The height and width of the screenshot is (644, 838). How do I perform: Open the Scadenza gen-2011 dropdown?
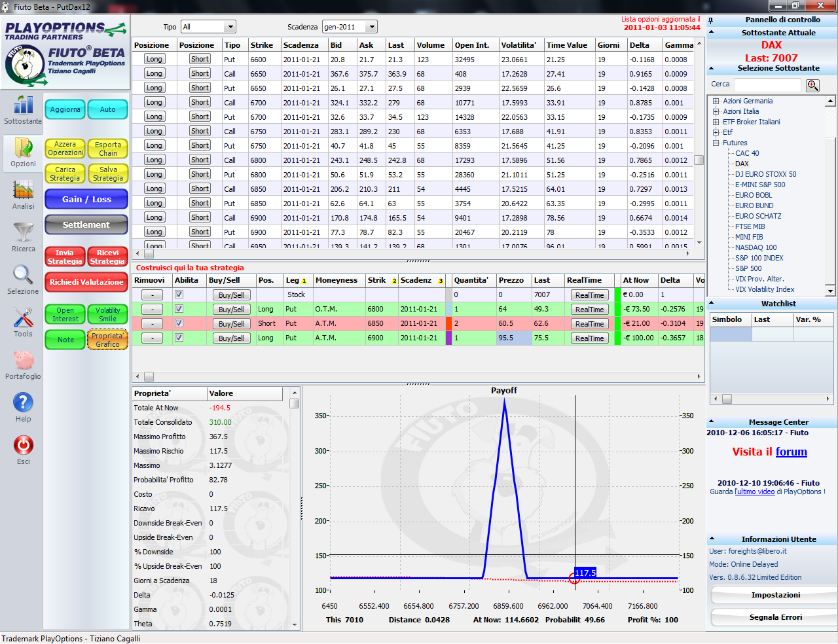point(350,27)
